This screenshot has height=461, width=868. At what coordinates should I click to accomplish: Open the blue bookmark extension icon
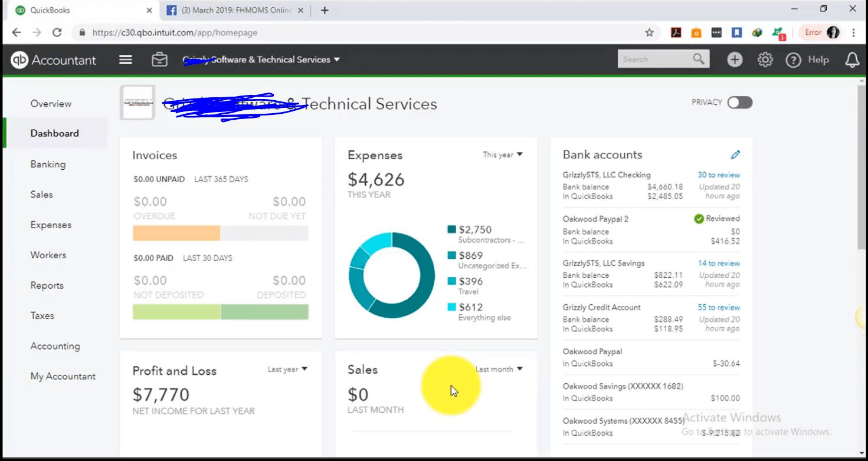click(736, 32)
